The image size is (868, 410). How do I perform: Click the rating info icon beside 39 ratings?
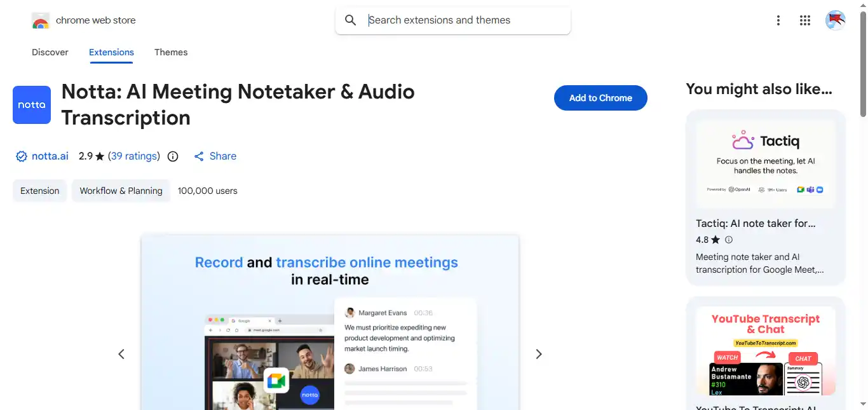[173, 156]
